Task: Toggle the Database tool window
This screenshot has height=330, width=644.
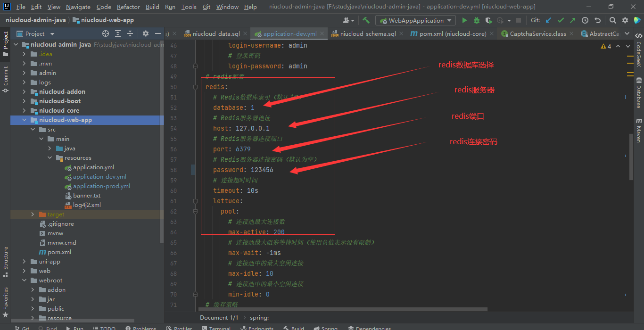Action: (x=639, y=93)
